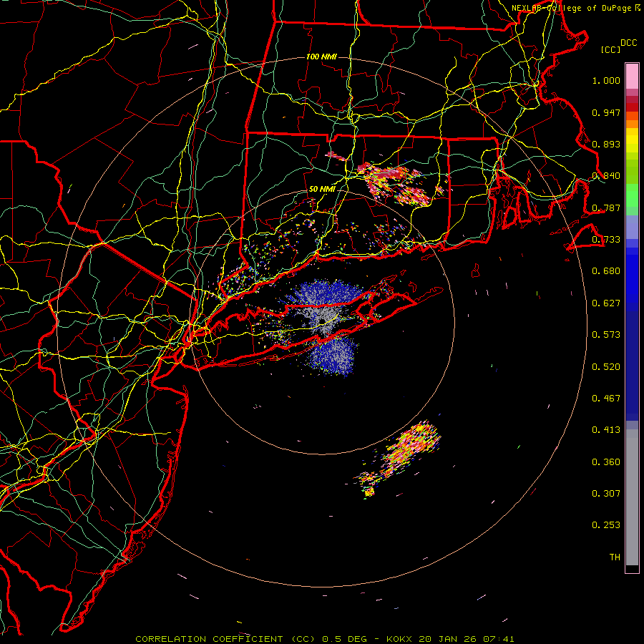644x644 pixels.
Task: Click the 0.680 legend value
Action: tap(606, 271)
